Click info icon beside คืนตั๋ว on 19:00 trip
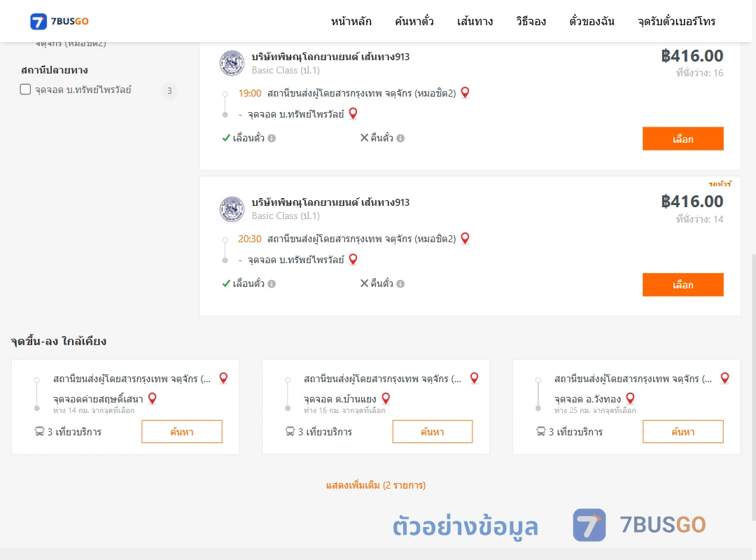Viewport: 756px width, 560px height. pyautogui.click(x=400, y=139)
